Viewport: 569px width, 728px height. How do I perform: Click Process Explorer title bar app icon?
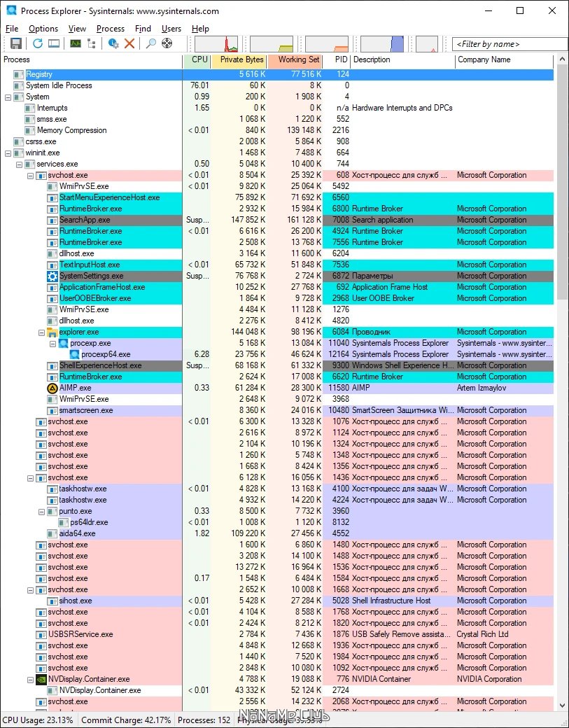tap(11, 10)
